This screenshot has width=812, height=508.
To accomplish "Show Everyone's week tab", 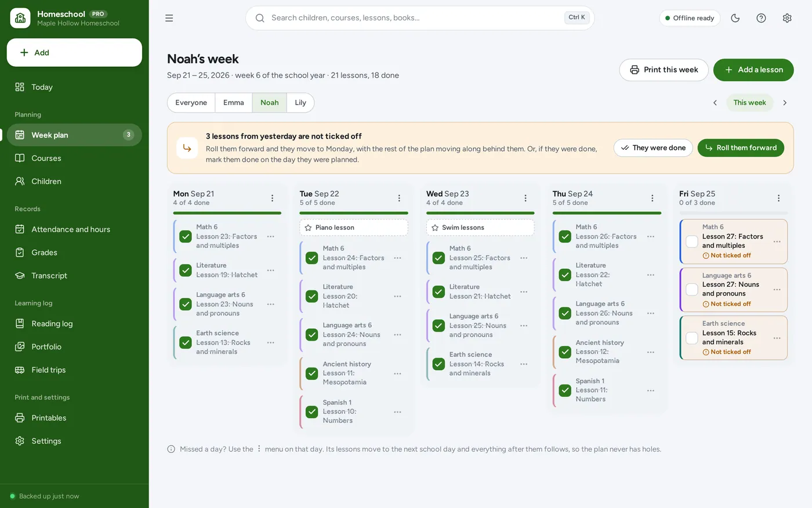I will [191, 103].
